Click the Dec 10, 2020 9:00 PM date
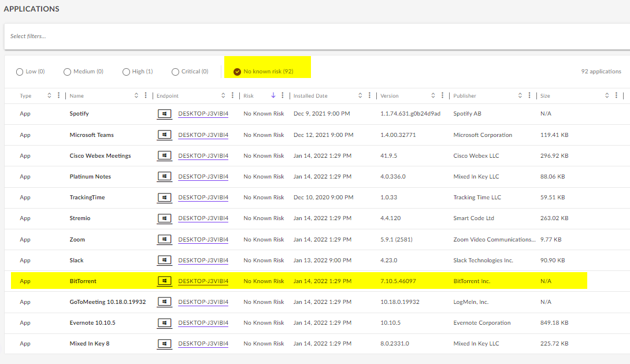The image size is (630, 364). click(324, 198)
